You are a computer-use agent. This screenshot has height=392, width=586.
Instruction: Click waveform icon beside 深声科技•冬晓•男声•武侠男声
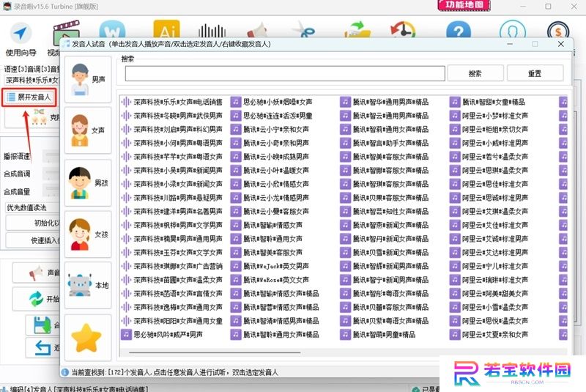tap(126, 116)
